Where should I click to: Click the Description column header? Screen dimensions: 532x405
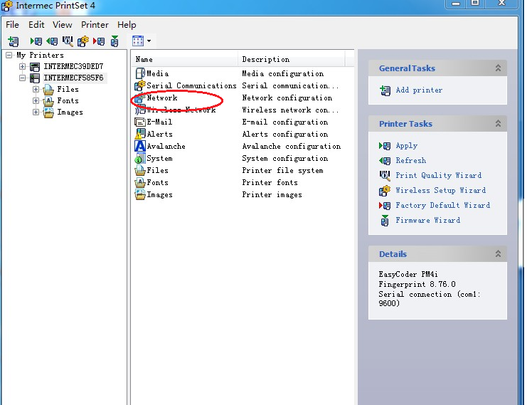292,59
